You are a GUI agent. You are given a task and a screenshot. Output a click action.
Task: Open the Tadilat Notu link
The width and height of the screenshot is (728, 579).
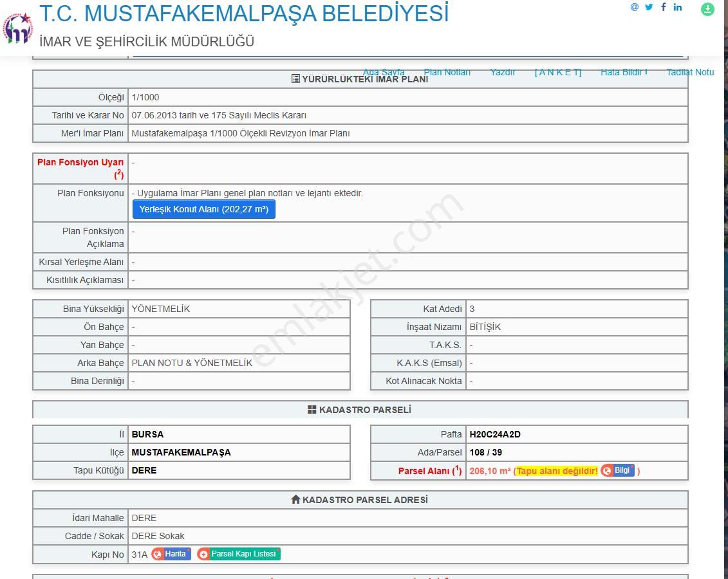(x=690, y=72)
